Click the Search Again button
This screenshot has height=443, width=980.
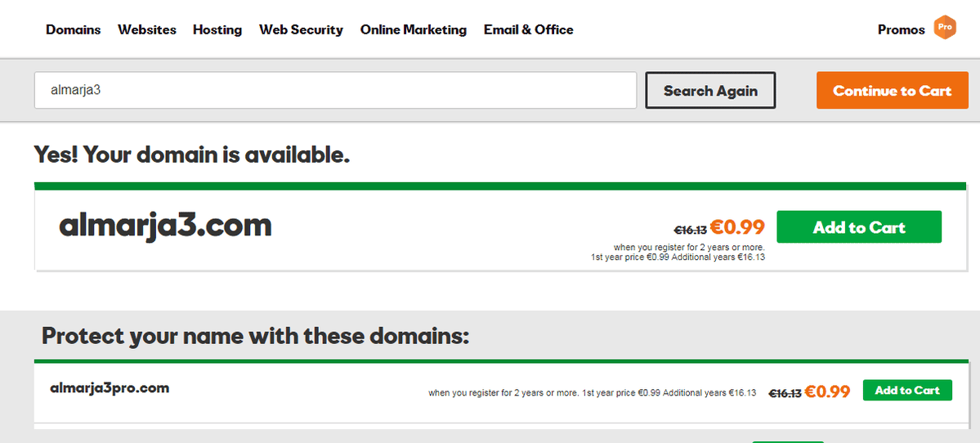pos(710,91)
